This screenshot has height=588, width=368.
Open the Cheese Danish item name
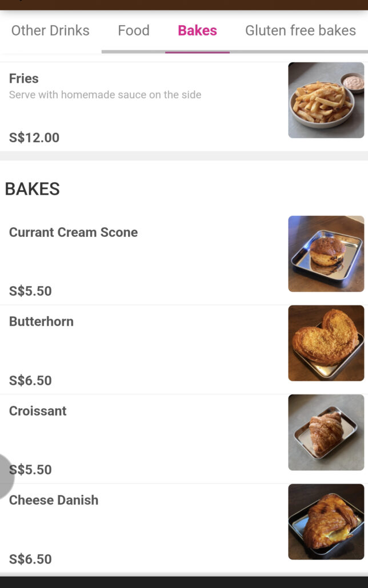pyautogui.click(x=54, y=500)
